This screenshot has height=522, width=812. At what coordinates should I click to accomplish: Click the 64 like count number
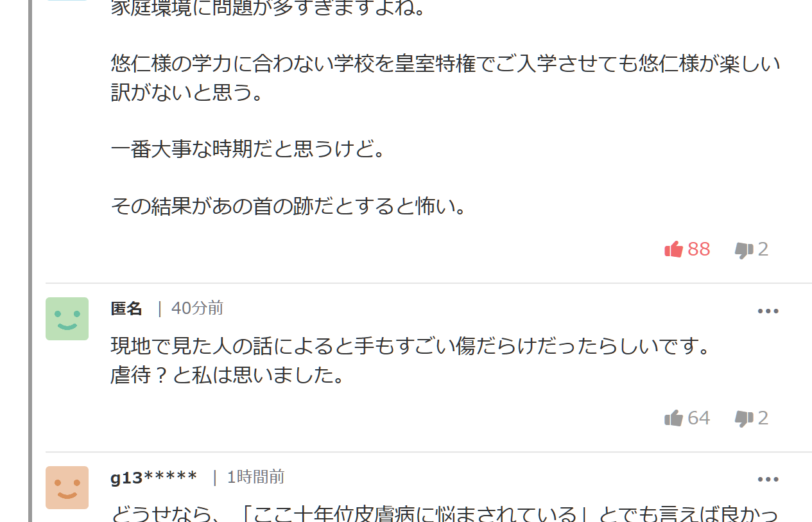coord(698,418)
